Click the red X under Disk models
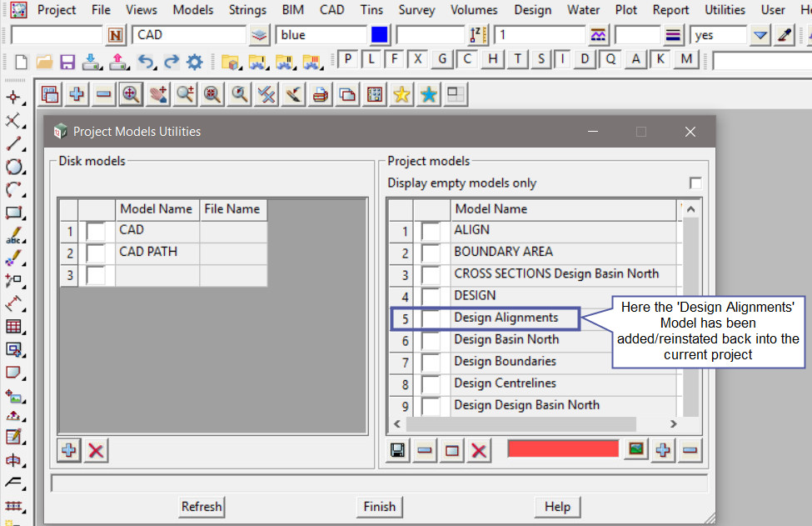Screen dimensions: 812x526 pos(96,451)
